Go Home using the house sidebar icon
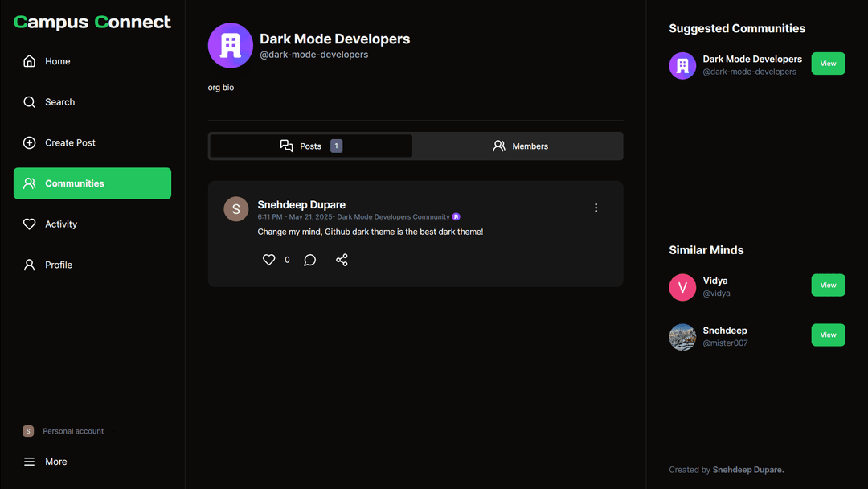Viewport: 868px width, 489px height. pyautogui.click(x=30, y=61)
